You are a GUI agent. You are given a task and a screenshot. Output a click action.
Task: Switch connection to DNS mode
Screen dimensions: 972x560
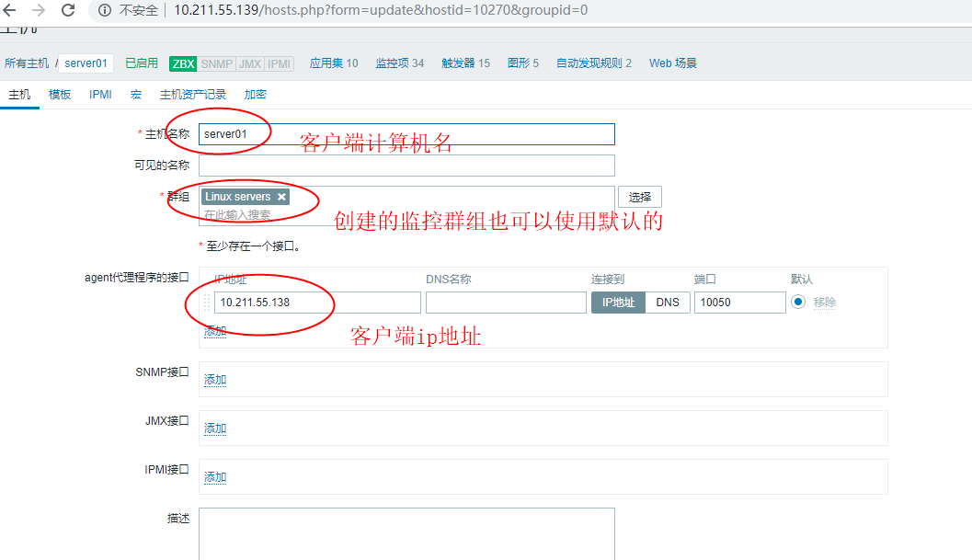667,303
